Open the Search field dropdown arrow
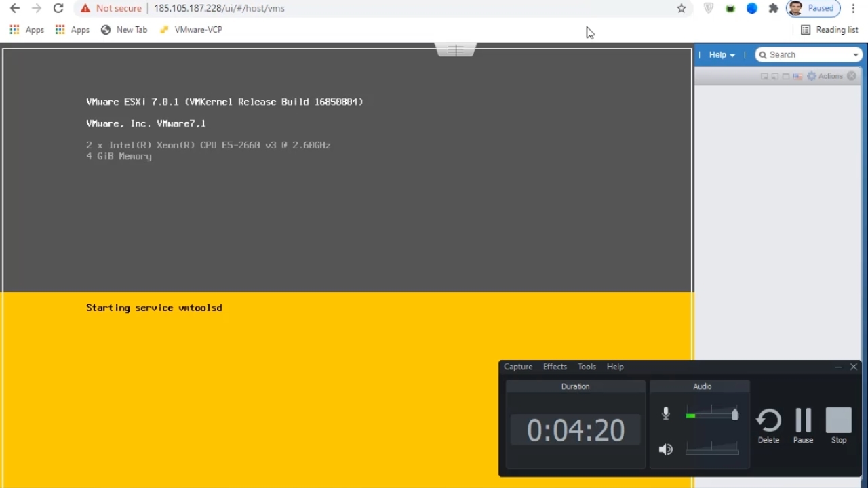Screen dimensions: 868x488 tap(856, 55)
